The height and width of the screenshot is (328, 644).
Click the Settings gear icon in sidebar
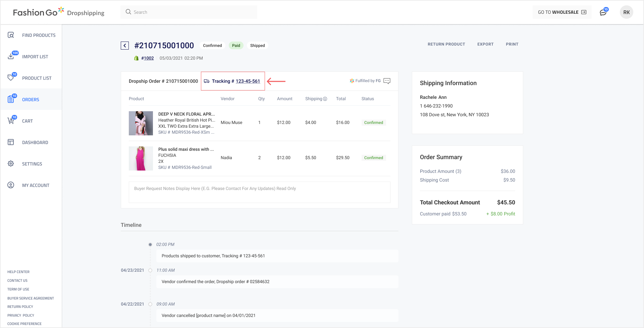point(11,164)
